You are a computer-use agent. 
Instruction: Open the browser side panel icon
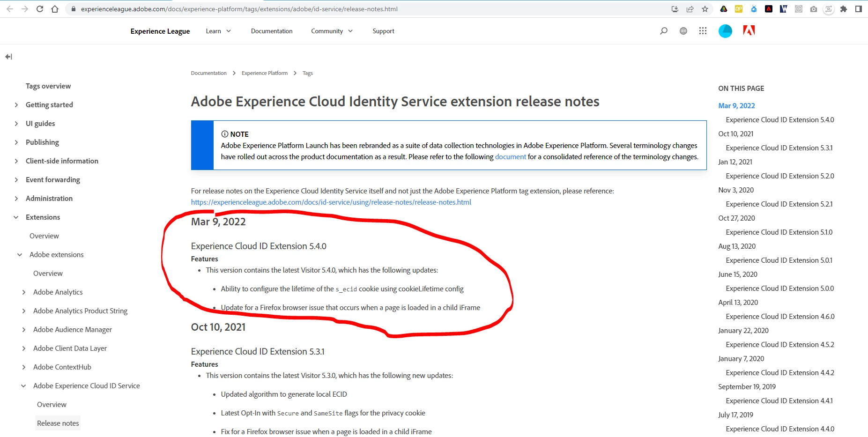pyautogui.click(x=859, y=9)
